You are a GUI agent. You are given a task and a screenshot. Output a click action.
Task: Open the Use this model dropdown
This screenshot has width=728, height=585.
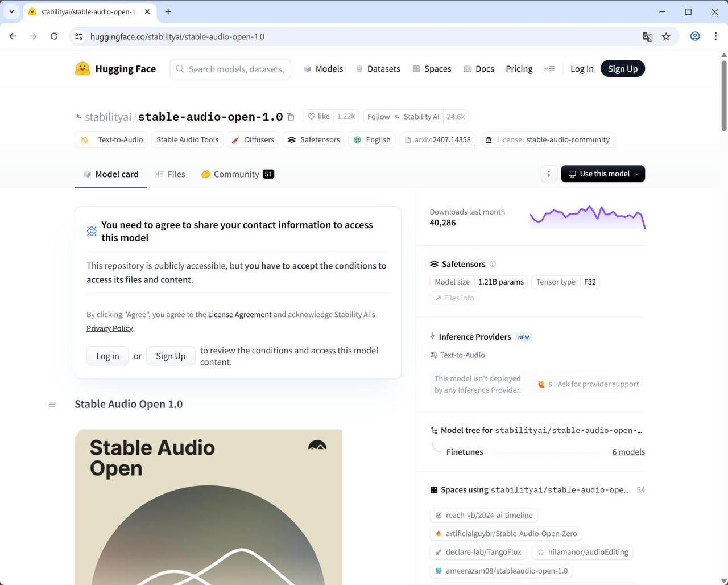point(603,174)
